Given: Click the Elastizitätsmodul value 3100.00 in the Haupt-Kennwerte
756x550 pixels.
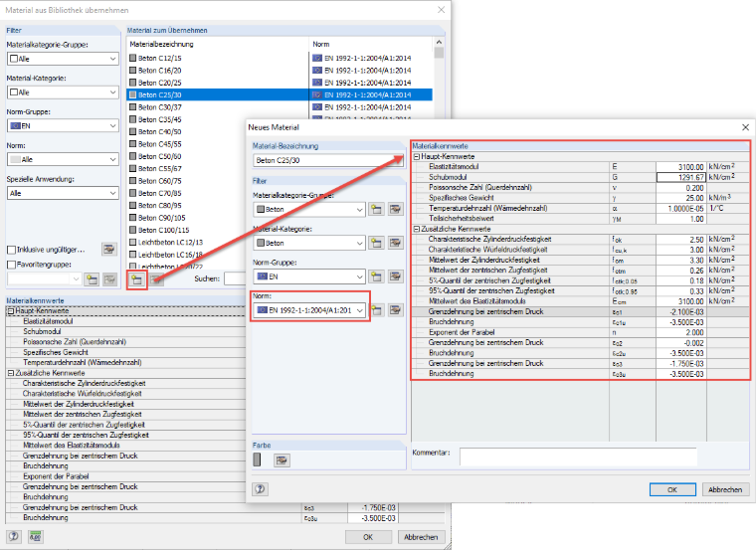Looking at the screenshot, I should pyautogui.click(x=681, y=167).
